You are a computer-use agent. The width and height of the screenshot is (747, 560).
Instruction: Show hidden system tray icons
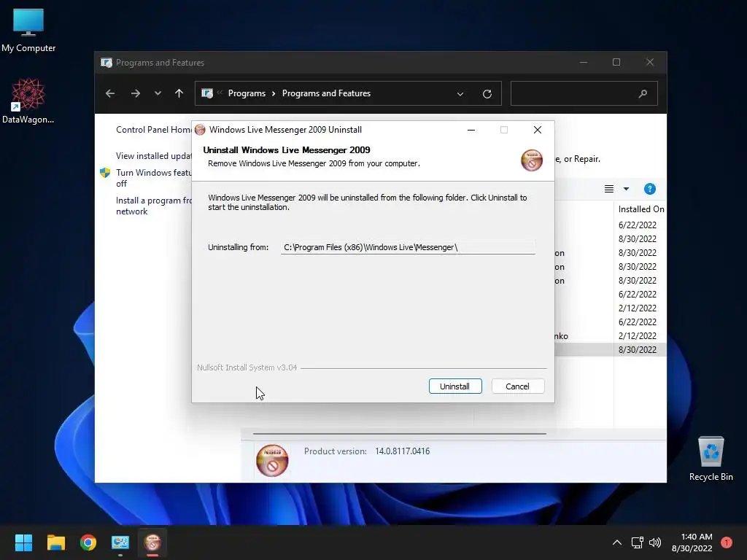pos(617,542)
